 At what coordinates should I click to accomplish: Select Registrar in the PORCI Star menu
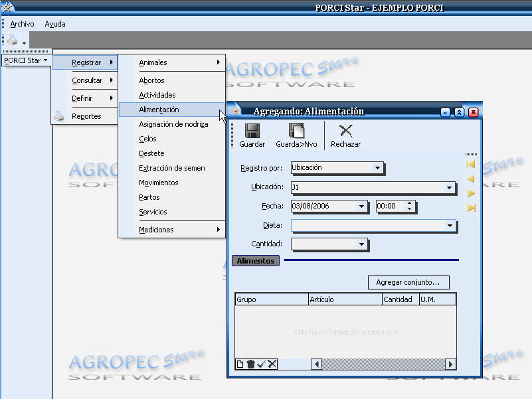tap(85, 62)
